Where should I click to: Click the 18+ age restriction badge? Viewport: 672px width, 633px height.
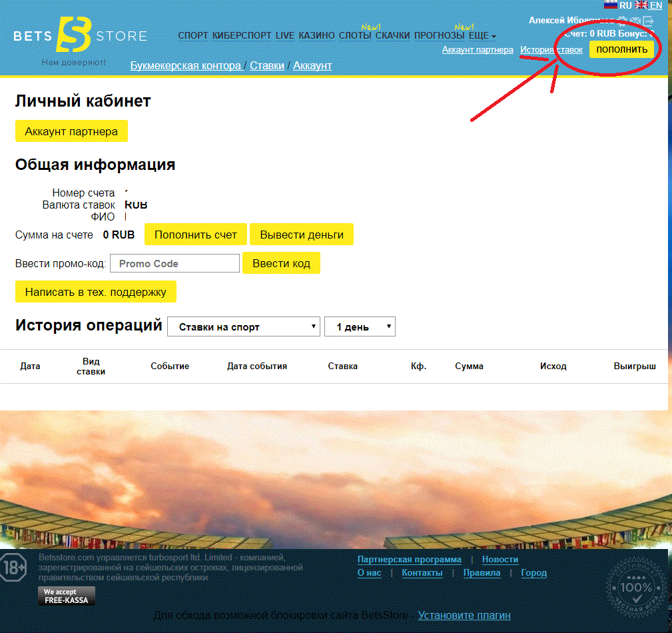pos(13,567)
